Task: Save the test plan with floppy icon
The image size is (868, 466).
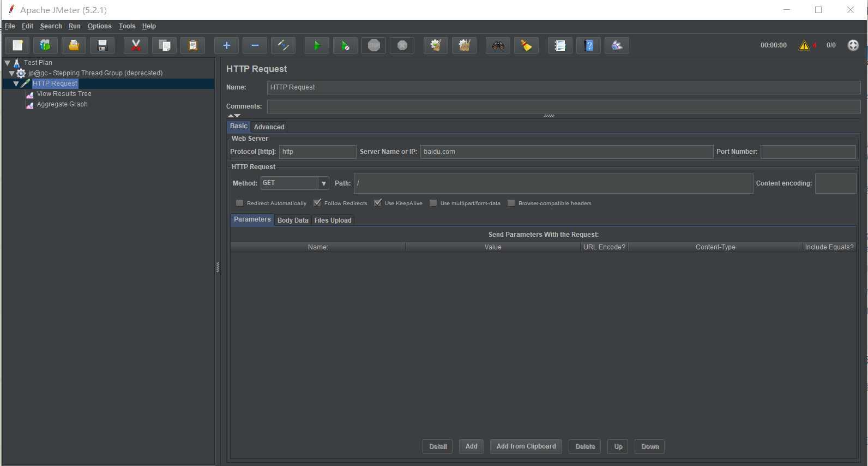Action: 103,45
